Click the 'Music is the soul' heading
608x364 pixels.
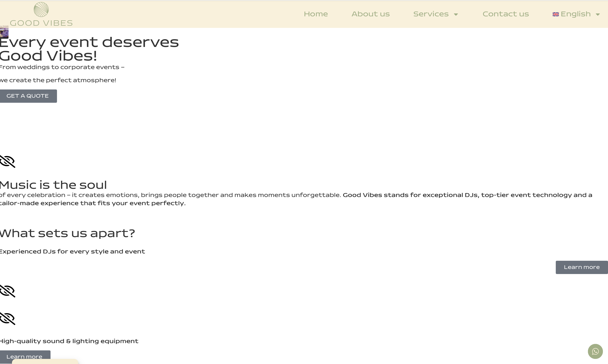coord(53,185)
